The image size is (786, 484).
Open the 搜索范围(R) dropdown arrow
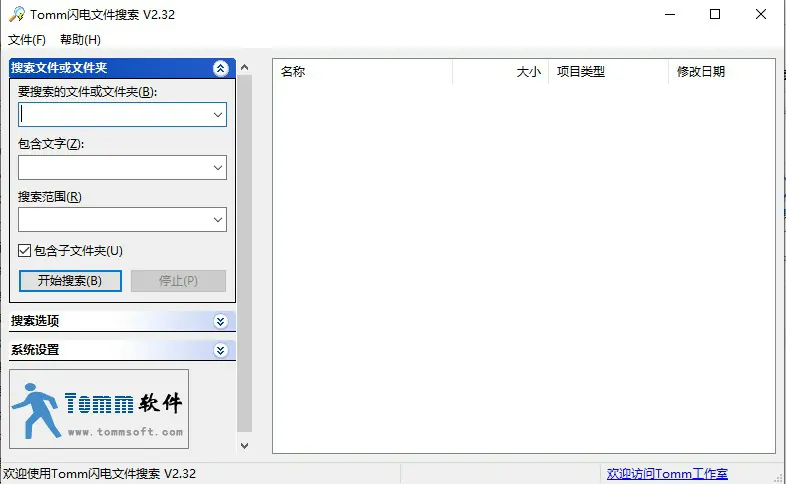click(218, 219)
